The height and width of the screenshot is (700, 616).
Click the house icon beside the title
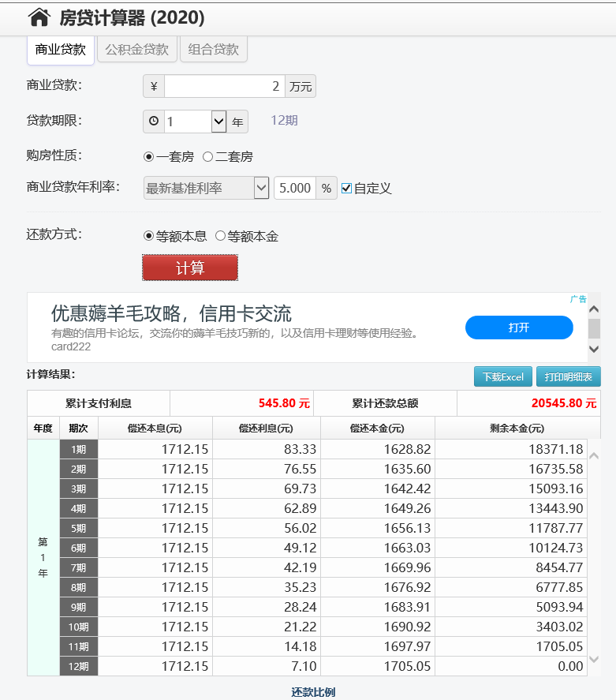[x=39, y=17]
